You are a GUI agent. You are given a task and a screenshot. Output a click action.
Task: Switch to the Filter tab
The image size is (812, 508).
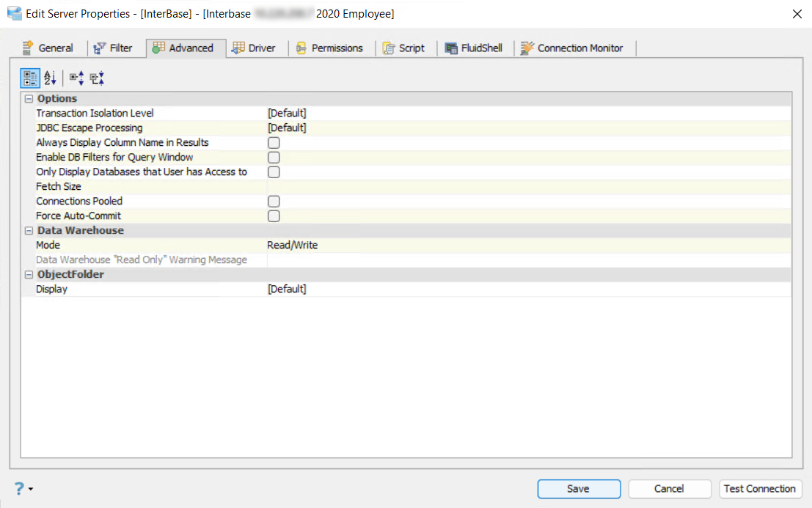coord(114,48)
